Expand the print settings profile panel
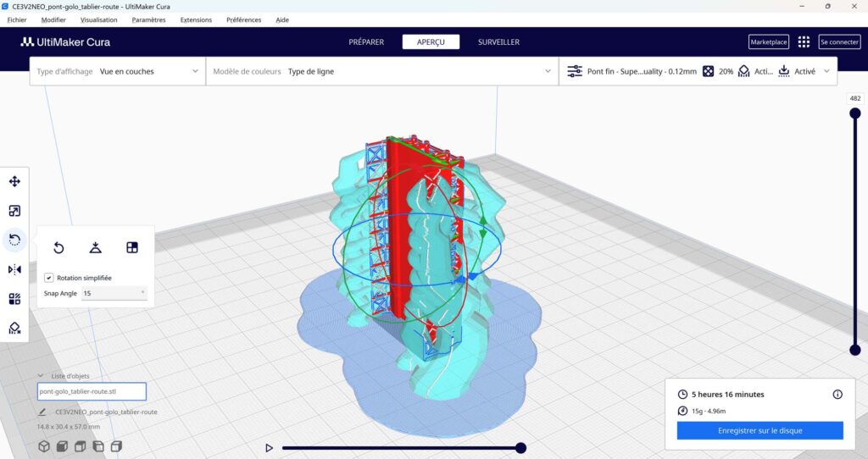 point(826,72)
